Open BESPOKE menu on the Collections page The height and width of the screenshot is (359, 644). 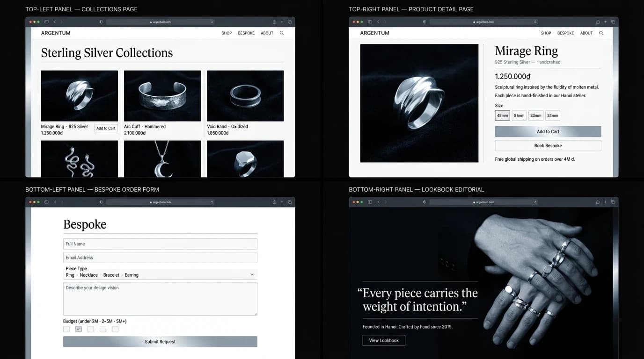246,33
